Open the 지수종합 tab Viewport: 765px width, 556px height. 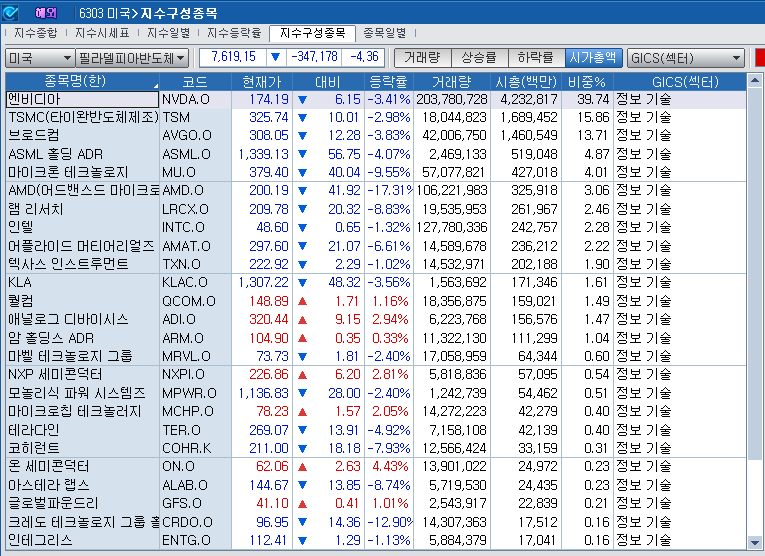click(35, 33)
